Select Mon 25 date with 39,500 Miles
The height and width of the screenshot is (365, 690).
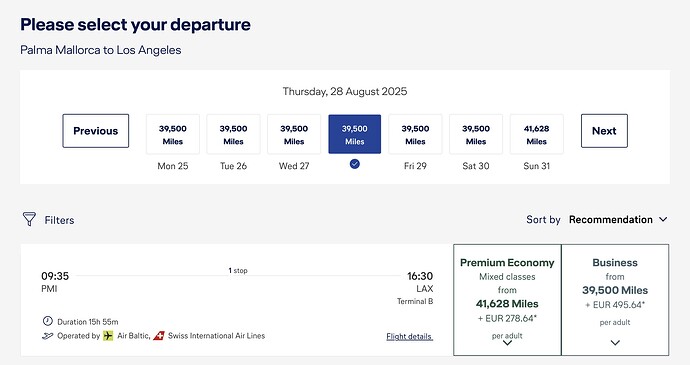[x=172, y=134]
